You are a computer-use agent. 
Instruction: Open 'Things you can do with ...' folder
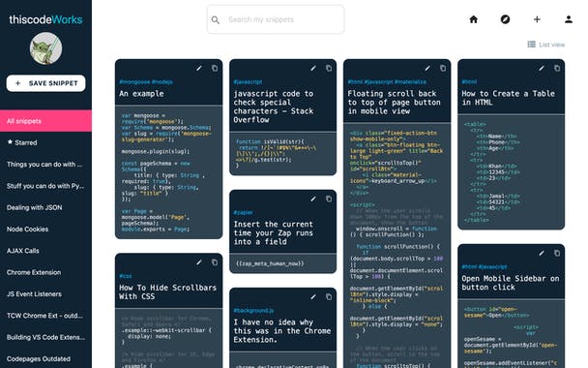(45, 164)
